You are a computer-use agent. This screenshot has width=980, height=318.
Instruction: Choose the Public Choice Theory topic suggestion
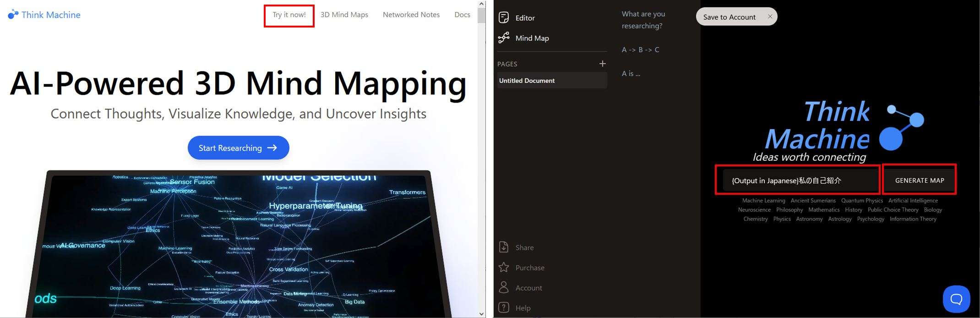[893, 210]
